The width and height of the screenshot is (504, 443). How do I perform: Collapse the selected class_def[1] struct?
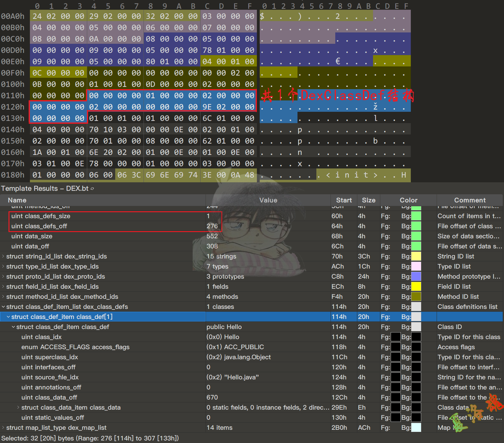8,317
